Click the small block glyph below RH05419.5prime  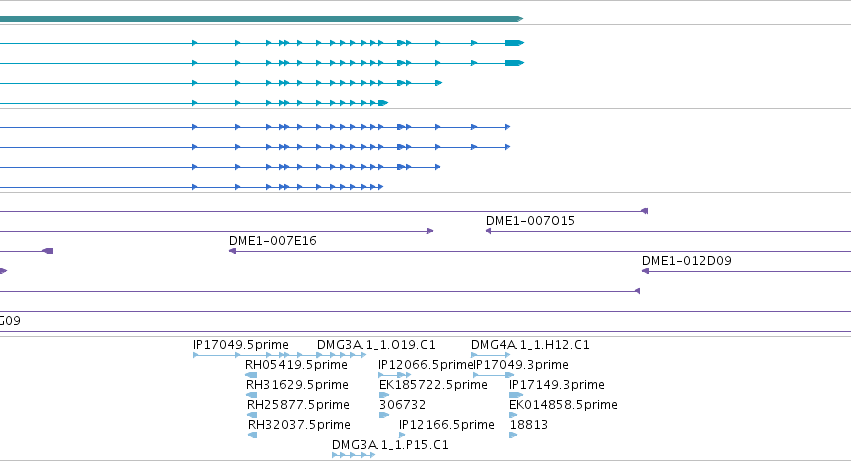click(x=251, y=375)
